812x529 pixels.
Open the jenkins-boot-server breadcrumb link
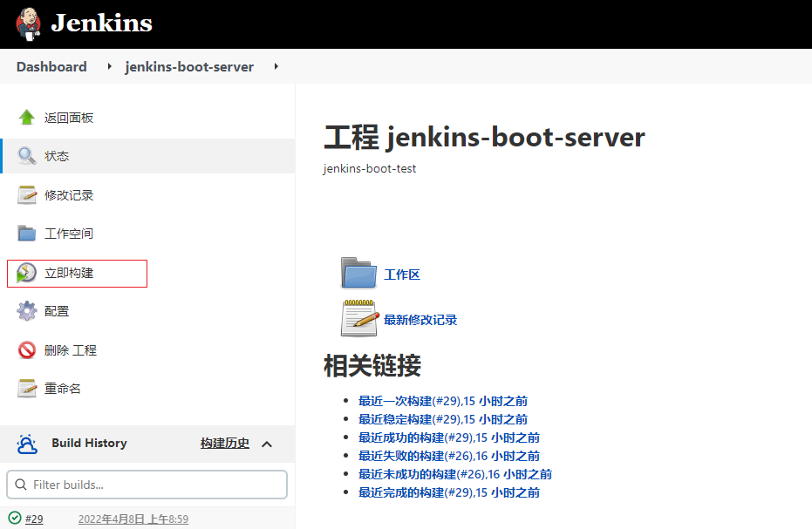tap(189, 67)
